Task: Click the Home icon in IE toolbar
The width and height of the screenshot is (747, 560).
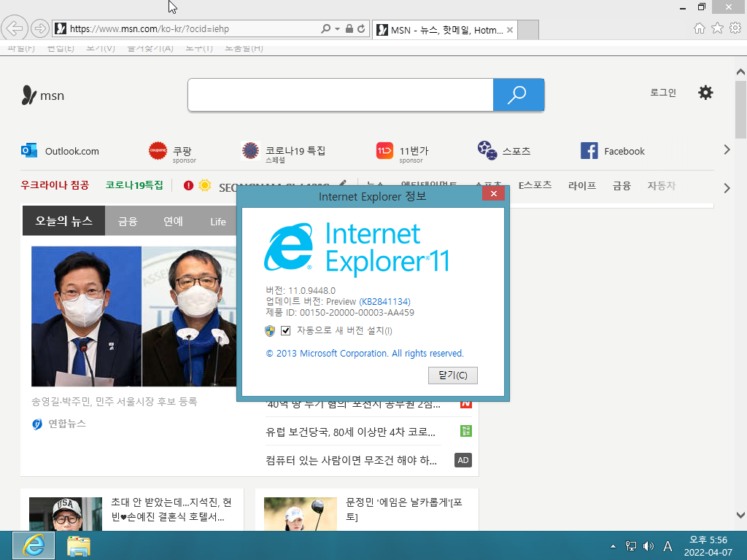Action: point(700,28)
